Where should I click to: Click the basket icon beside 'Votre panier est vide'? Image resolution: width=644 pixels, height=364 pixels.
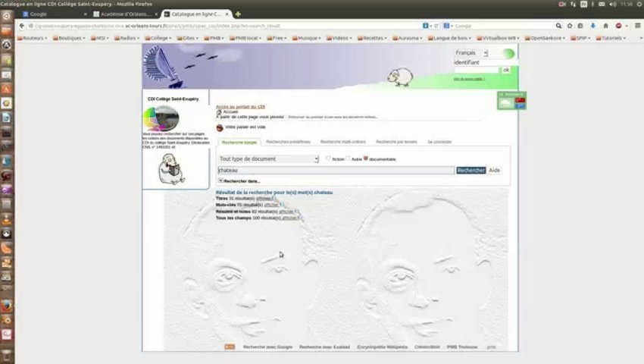tap(220, 128)
